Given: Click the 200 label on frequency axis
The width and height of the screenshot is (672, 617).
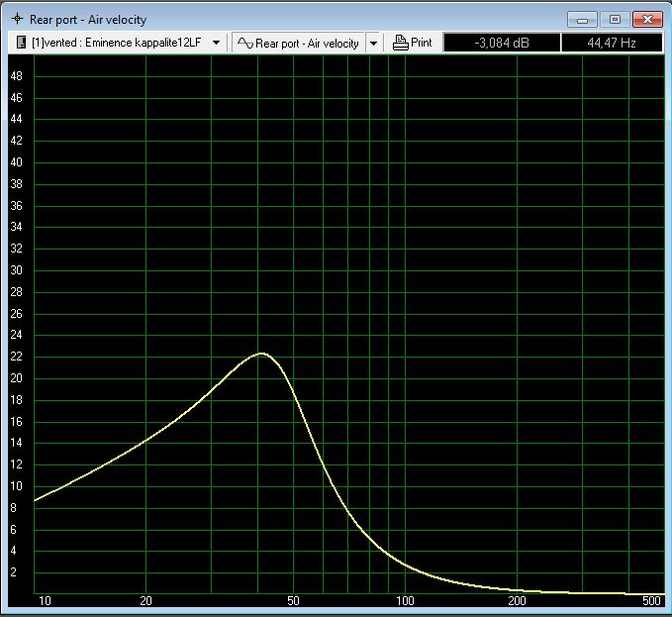Looking at the screenshot, I should [x=517, y=602].
